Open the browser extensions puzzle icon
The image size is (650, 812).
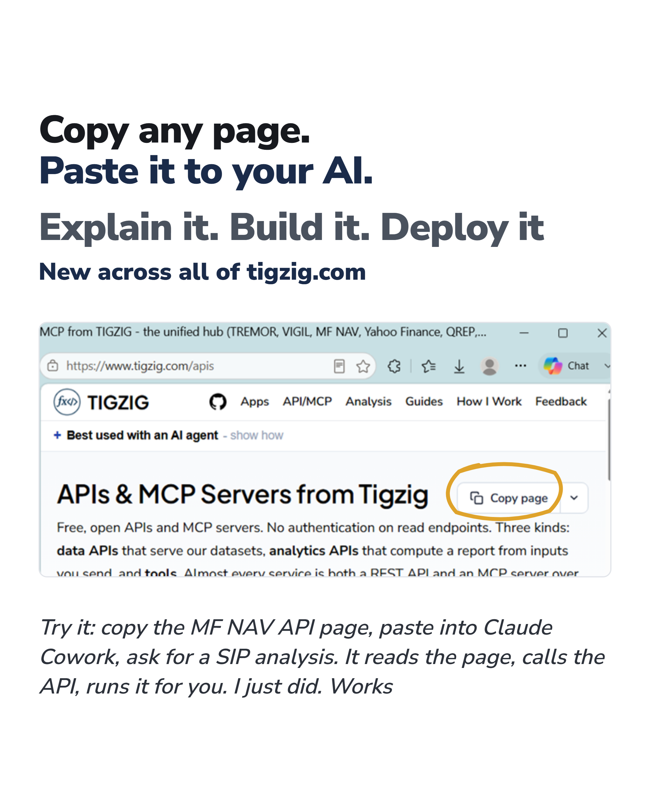pos(394,366)
